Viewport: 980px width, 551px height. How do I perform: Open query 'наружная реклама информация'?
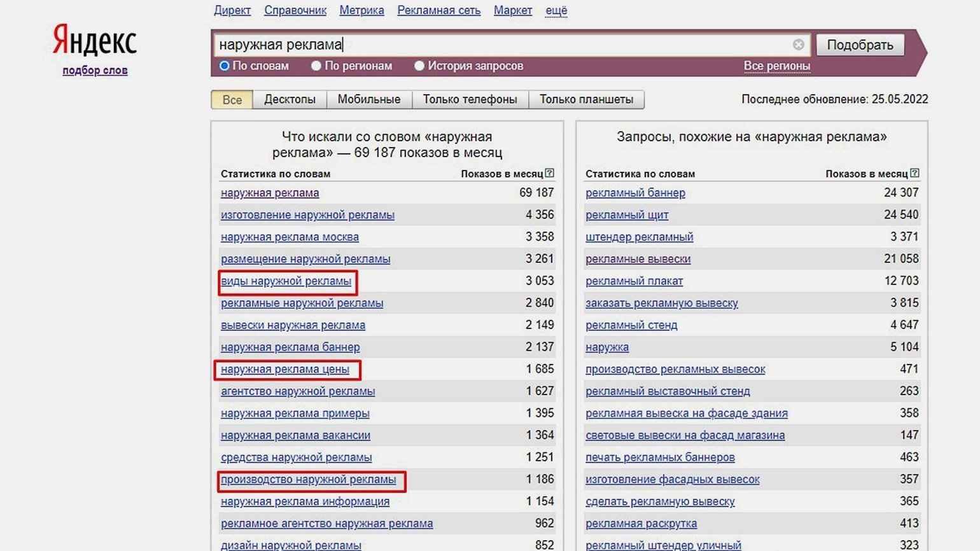305,501
